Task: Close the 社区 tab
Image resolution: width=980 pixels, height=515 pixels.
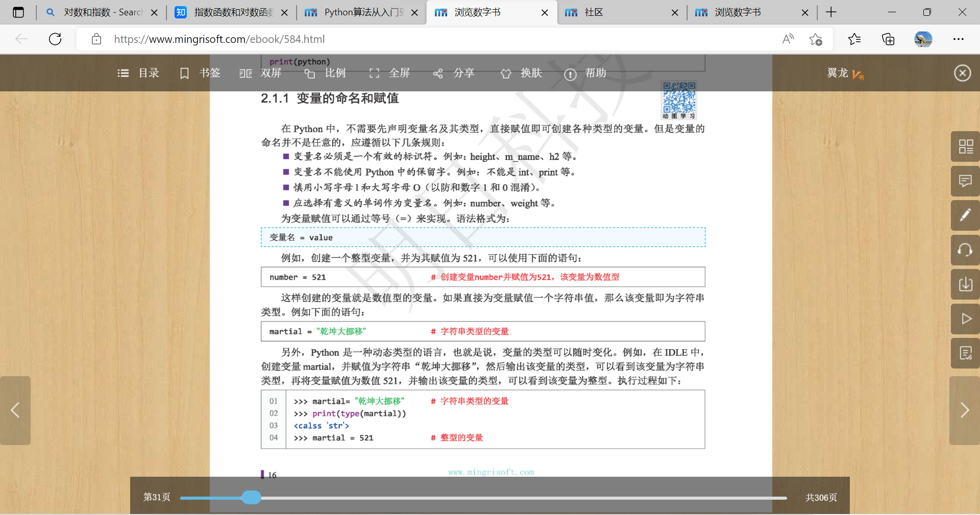Action: [675, 13]
